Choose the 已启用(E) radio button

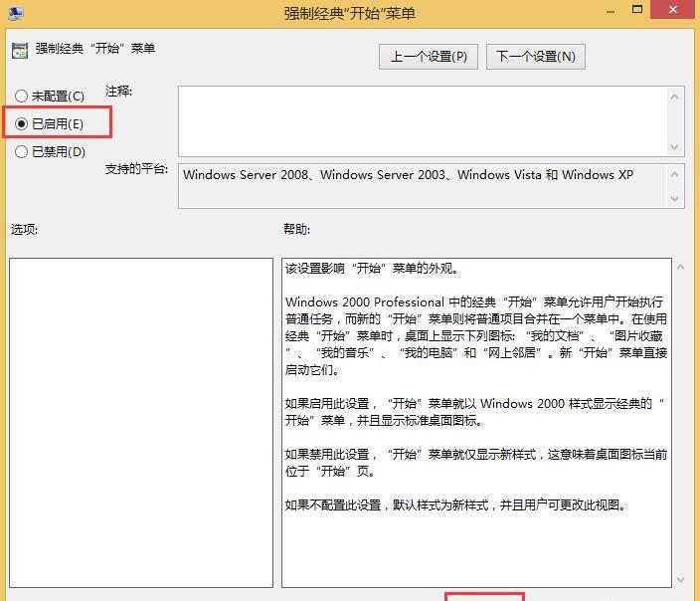[x=22, y=124]
